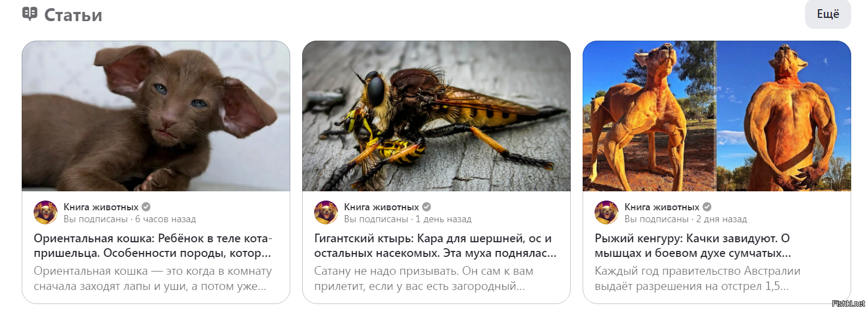Click the Книга животных avatar on first card
This screenshot has height=310, width=868.
point(46,212)
